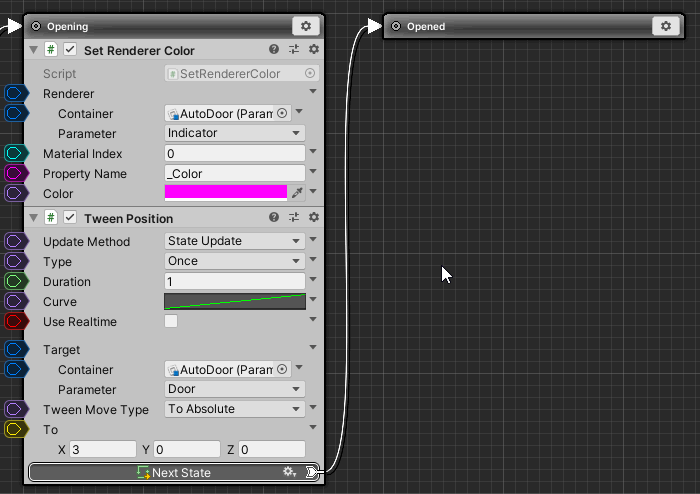Click the Duration input slot
This screenshot has height=494, width=700.
point(16,282)
